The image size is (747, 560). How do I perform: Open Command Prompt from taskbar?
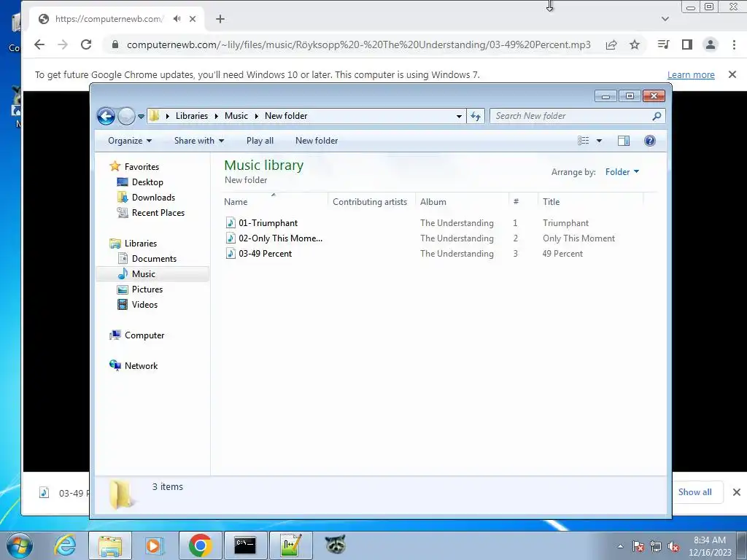point(245,545)
